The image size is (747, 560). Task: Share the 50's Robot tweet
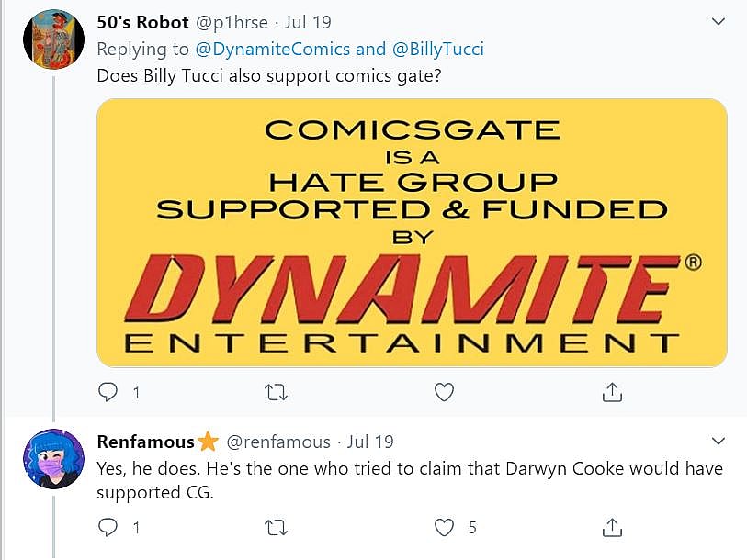(x=612, y=393)
